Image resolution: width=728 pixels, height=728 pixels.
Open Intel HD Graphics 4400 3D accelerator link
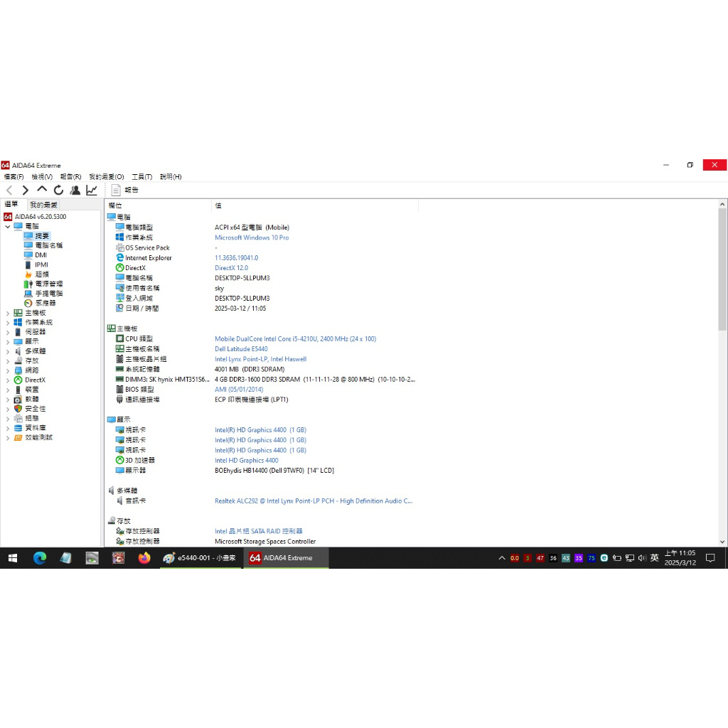pyautogui.click(x=247, y=461)
